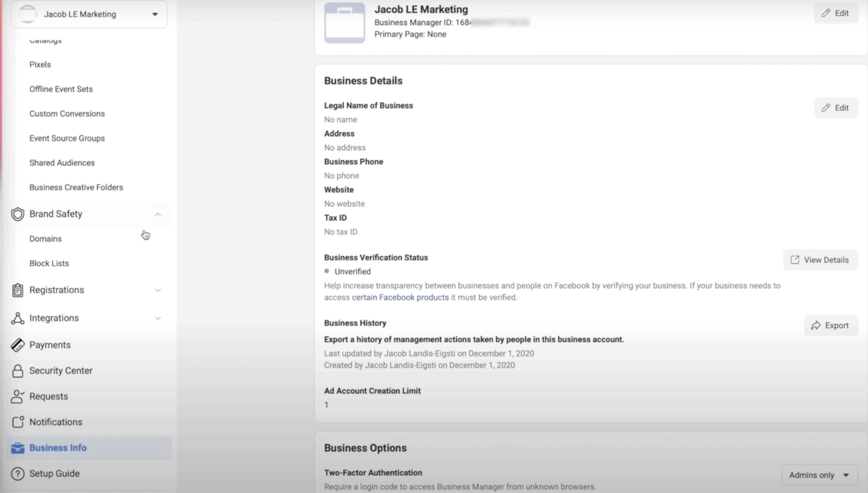
Task: Open Pixels in the sidebar
Action: (x=40, y=65)
